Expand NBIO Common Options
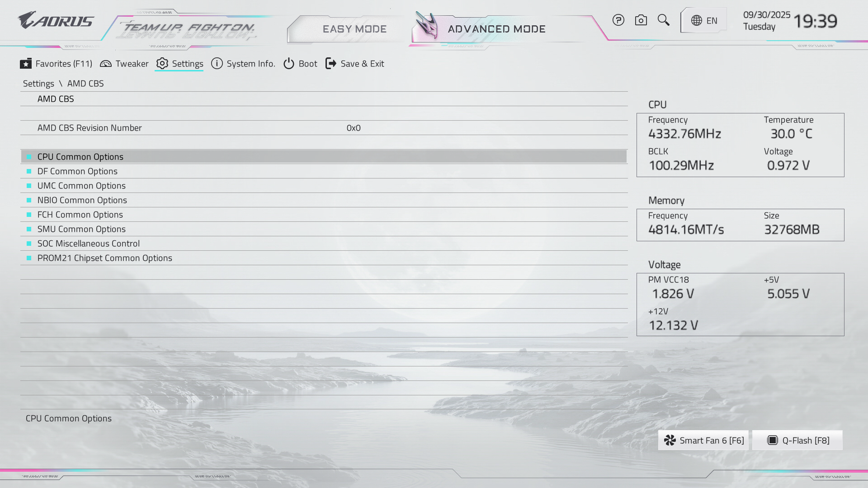Image resolution: width=868 pixels, height=488 pixels. coord(82,200)
